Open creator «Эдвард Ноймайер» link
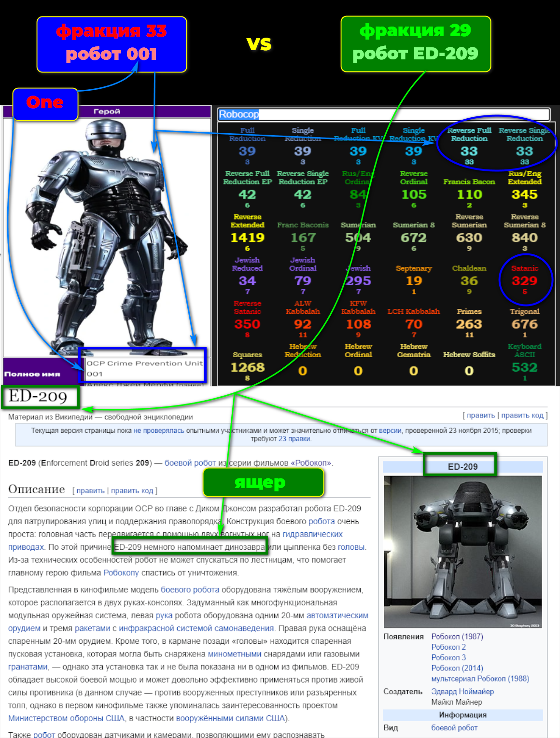This screenshot has width=560, height=738. tap(462, 692)
